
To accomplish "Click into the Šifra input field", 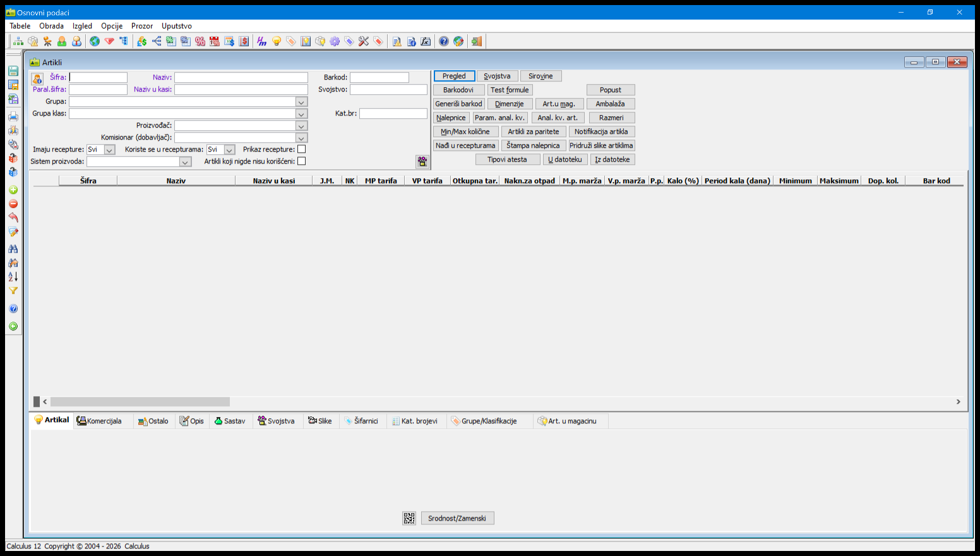I will click(x=98, y=77).
